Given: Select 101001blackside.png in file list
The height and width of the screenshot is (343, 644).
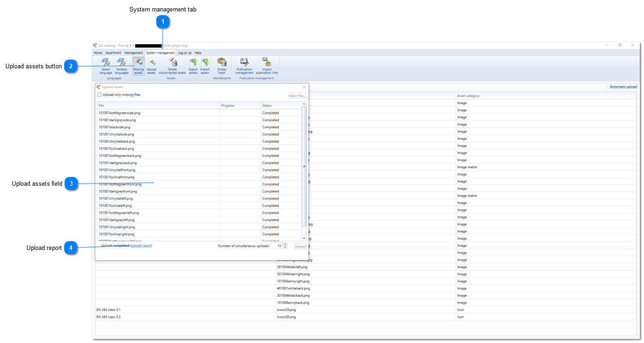Looking at the screenshot, I should point(199,127).
